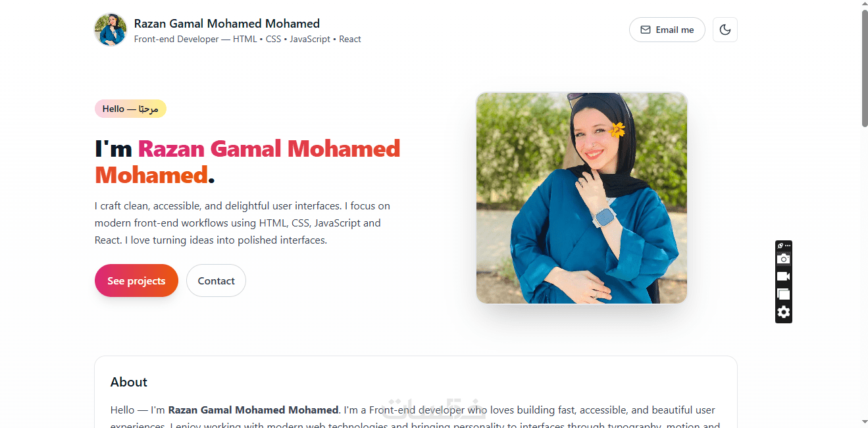
Task: Open the See projects section
Action: pyautogui.click(x=136, y=281)
